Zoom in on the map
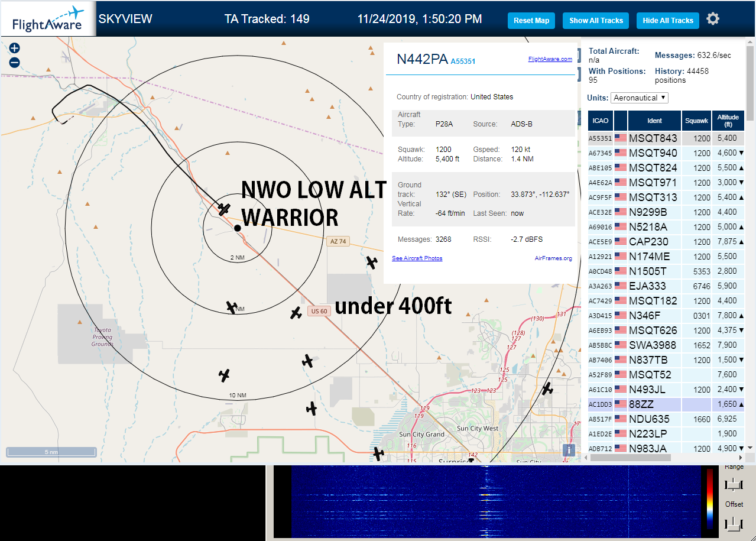756x541 pixels. pyautogui.click(x=15, y=48)
